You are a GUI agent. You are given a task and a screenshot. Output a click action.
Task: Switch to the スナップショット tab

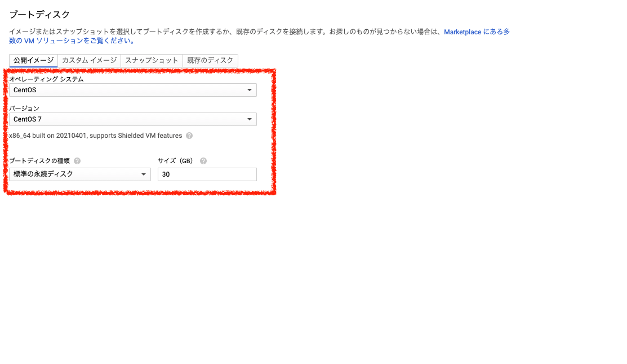coord(150,60)
